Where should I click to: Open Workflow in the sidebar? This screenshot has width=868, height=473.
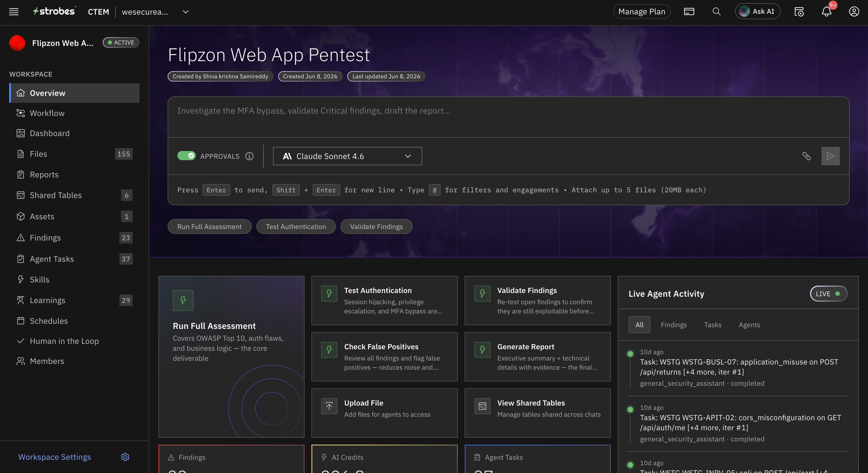[x=74, y=113]
